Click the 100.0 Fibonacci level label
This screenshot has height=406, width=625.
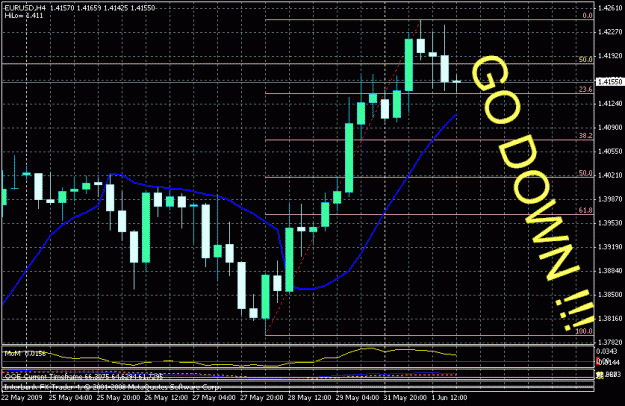(x=584, y=331)
